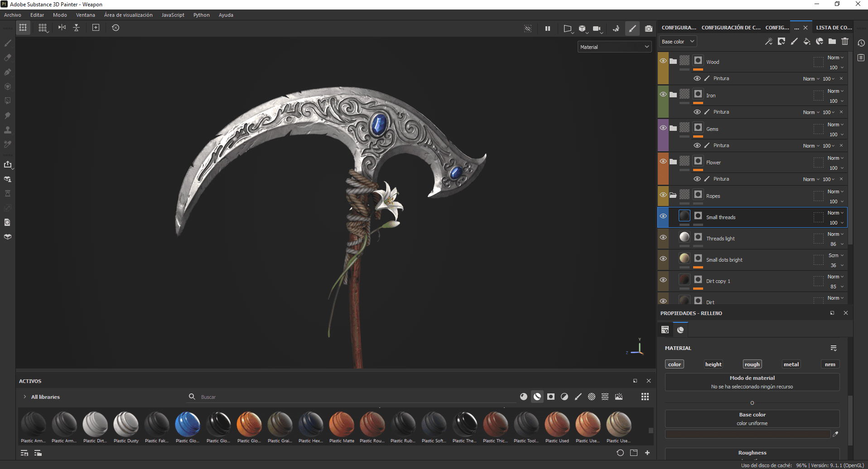Toggle the height channel button

point(713,364)
